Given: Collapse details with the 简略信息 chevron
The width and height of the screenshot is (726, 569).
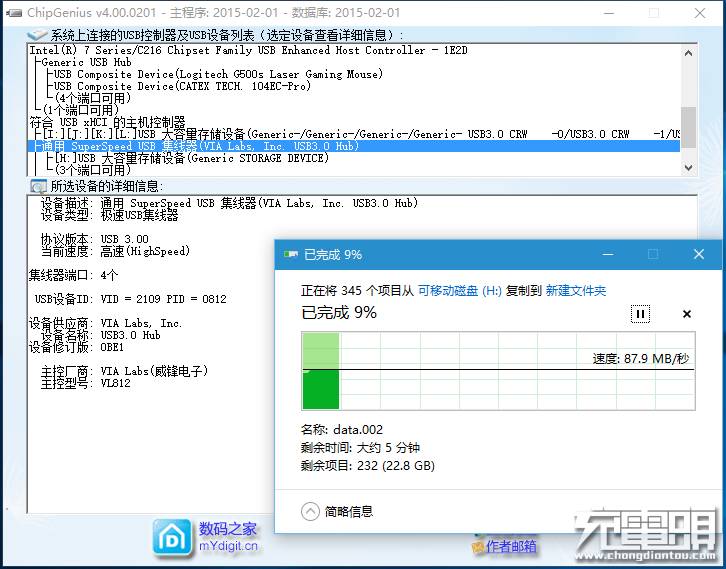Looking at the screenshot, I should 310,512.
